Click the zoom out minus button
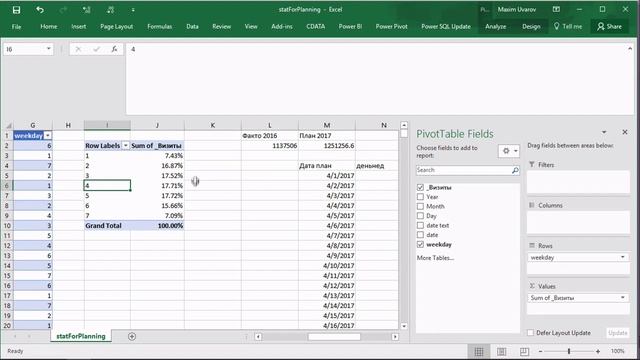The image size is (640, 360). (x=540, y=351)
